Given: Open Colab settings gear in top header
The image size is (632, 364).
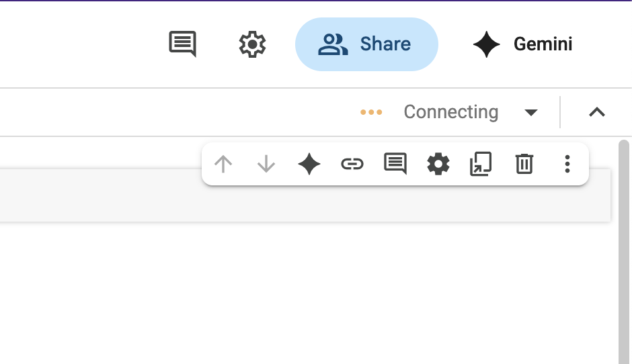Looking at the screenshot, I should pyautogui.click(x=252, y=44).
